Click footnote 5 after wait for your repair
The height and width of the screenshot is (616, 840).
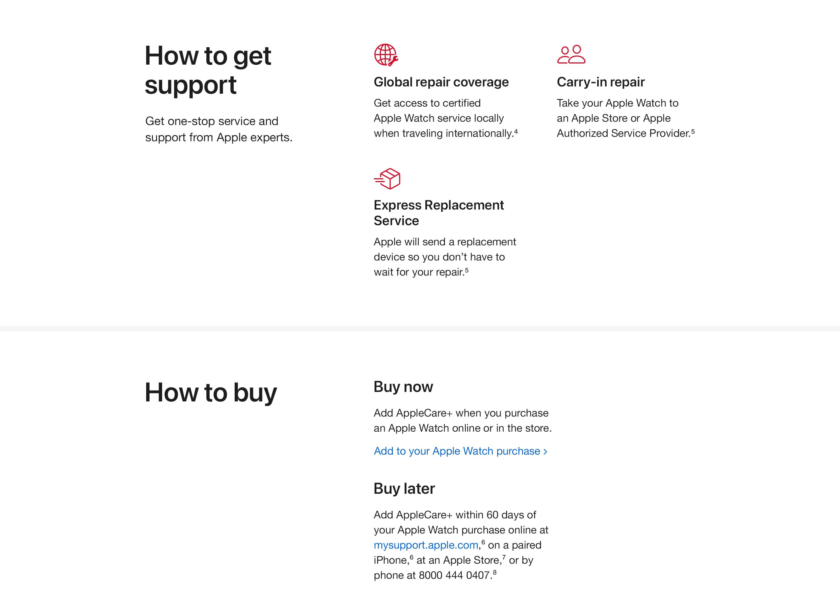click(x=467, y=270)
